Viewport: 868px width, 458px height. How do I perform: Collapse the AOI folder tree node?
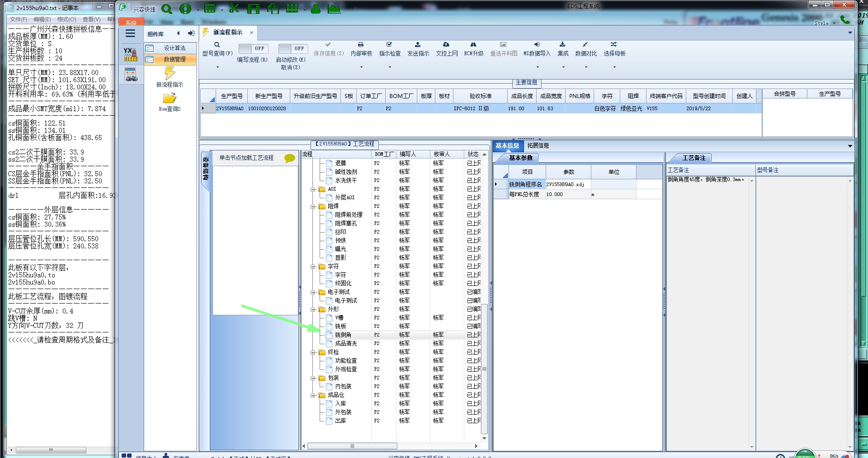313,189
